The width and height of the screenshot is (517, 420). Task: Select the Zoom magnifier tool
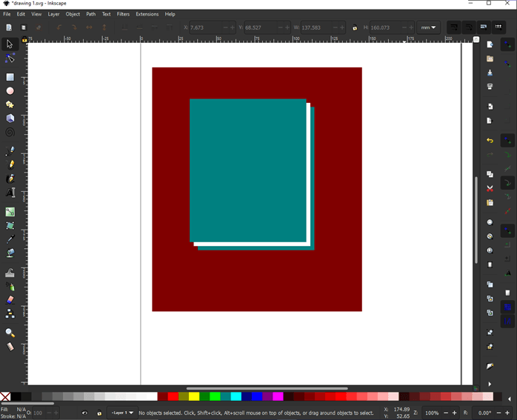point(10,333)
